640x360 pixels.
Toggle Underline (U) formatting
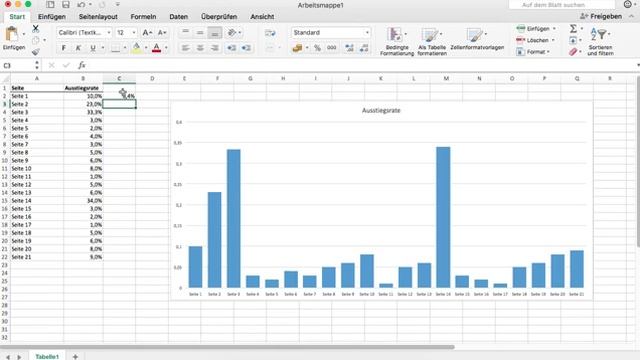93,48
